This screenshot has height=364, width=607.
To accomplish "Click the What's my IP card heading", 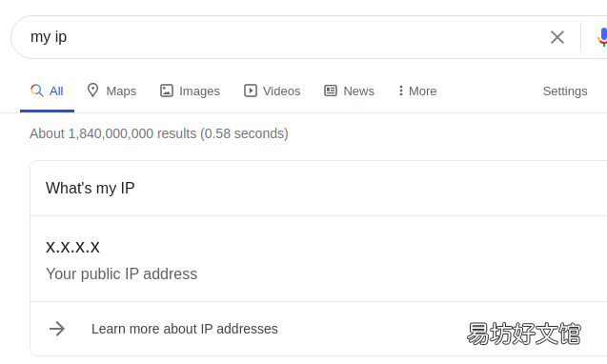I will 91,189.
